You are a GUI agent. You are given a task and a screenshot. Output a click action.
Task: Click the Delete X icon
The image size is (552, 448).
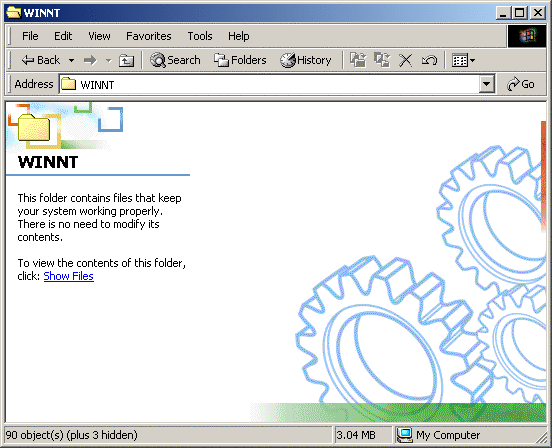pos(405,60)
